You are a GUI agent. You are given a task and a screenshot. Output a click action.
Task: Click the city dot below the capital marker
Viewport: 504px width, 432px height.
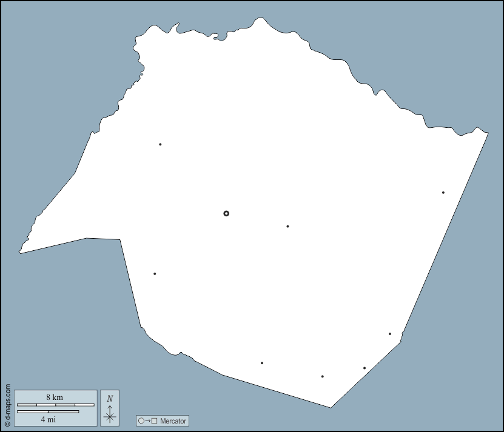coord(287,225)
